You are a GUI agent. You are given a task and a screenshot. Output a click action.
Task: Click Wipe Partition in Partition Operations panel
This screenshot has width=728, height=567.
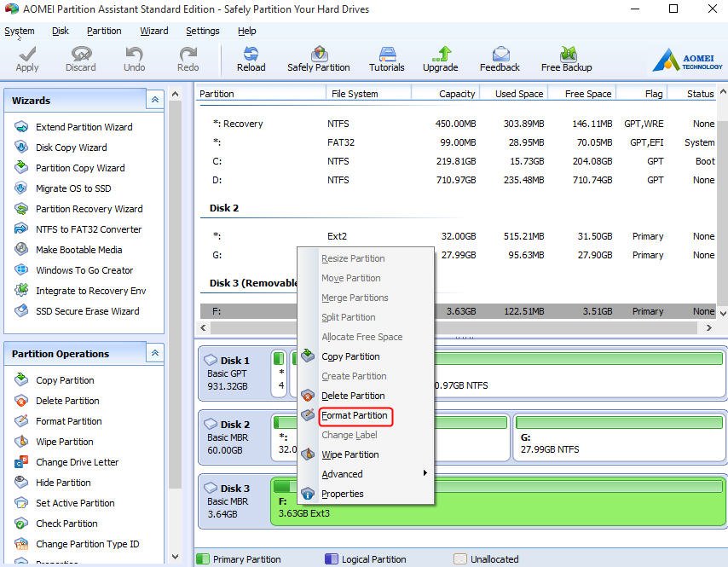(x=65, y=441)
